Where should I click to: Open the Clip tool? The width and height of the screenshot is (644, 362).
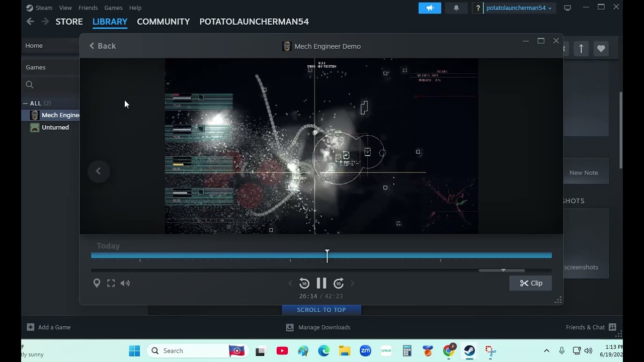click(531, 283)
